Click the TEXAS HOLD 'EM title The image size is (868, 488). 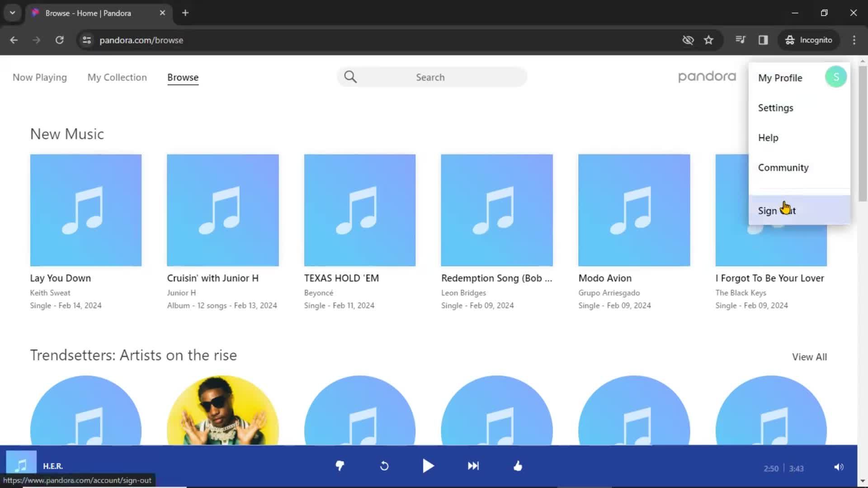click(x=342, y=278)
